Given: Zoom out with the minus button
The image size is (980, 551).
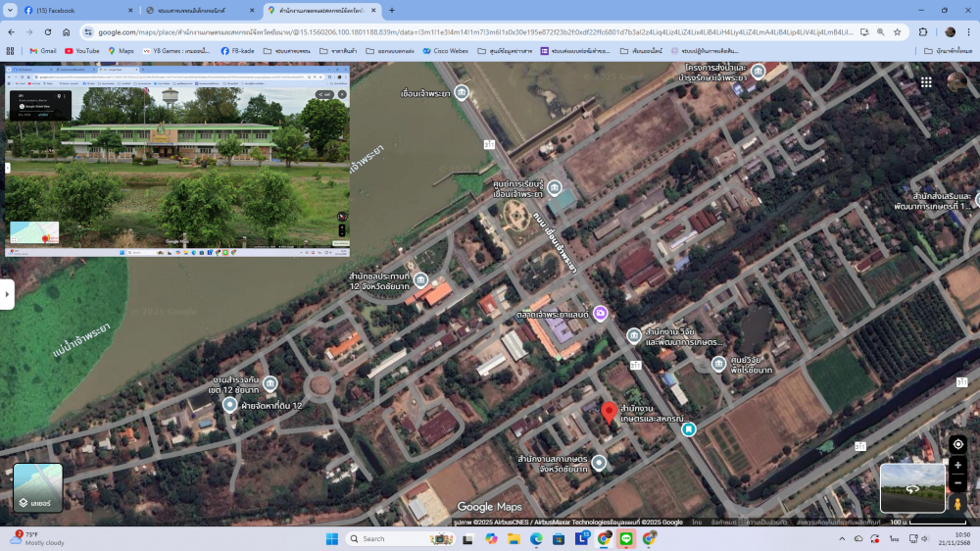Looking at the screenshot, I should coord(957,482).
